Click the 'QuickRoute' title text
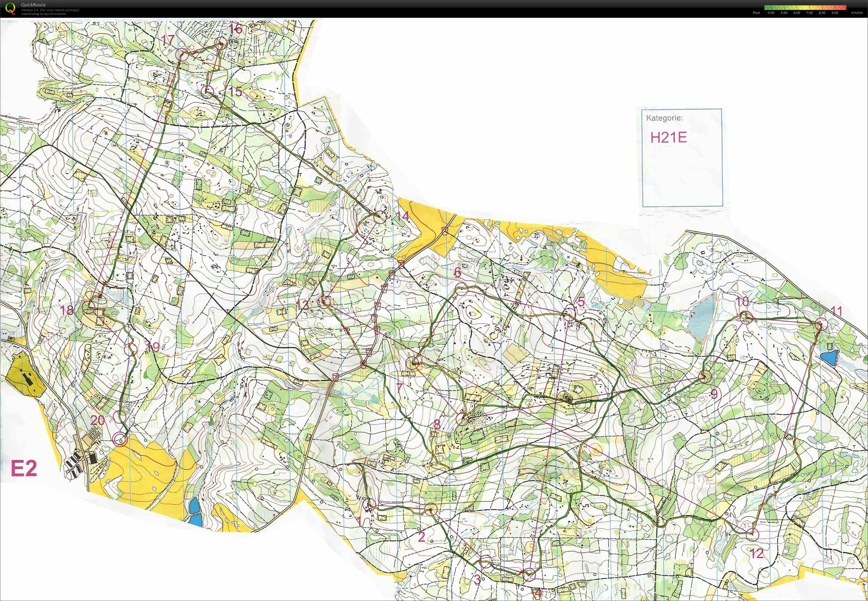868x601 pixels. pyautogui.click(x=33, y=5)
